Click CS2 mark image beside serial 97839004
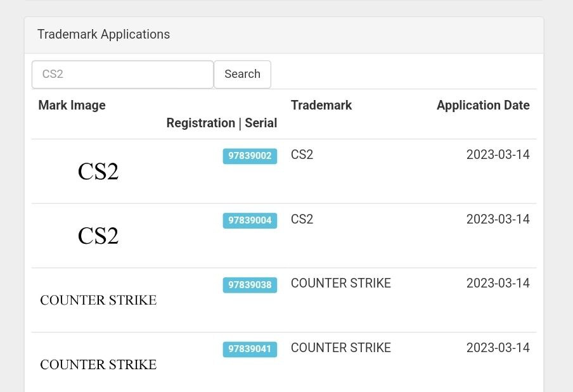The height and width of the screenshot is (392, 573). point(98,236)
